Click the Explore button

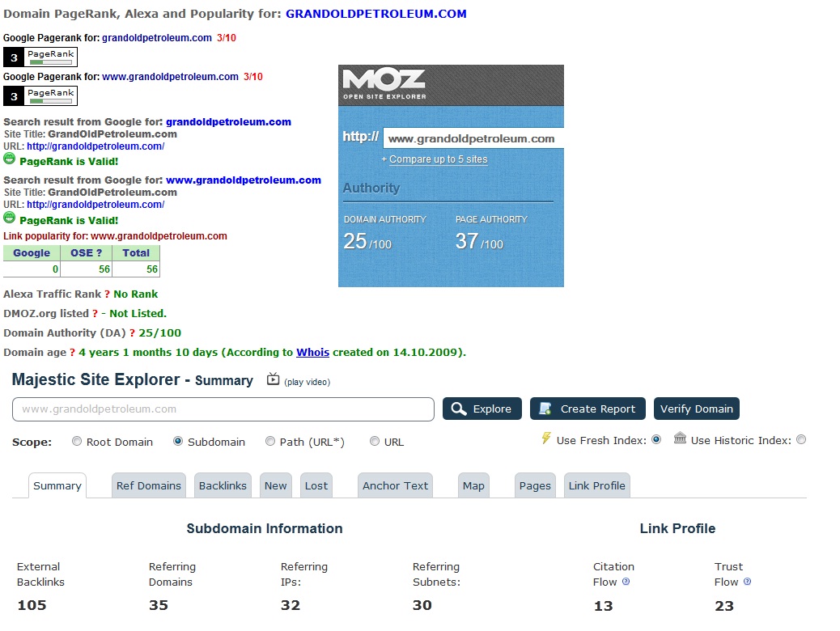[482, 409]
